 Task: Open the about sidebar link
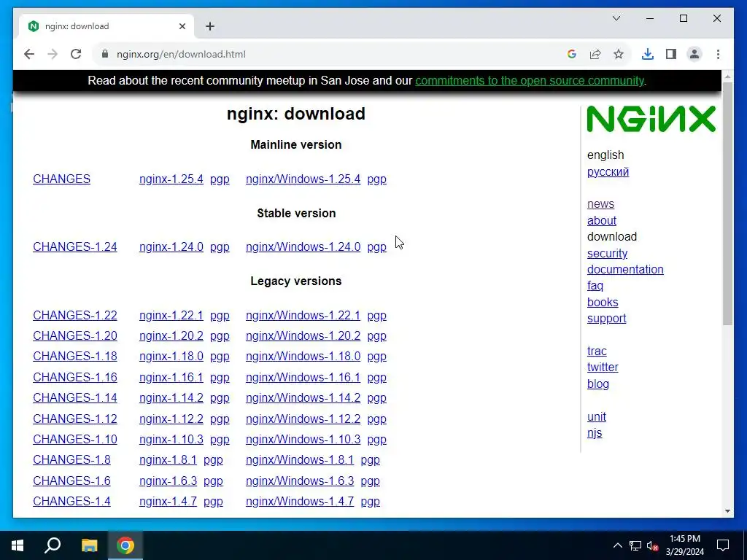[x=602, y=220]
